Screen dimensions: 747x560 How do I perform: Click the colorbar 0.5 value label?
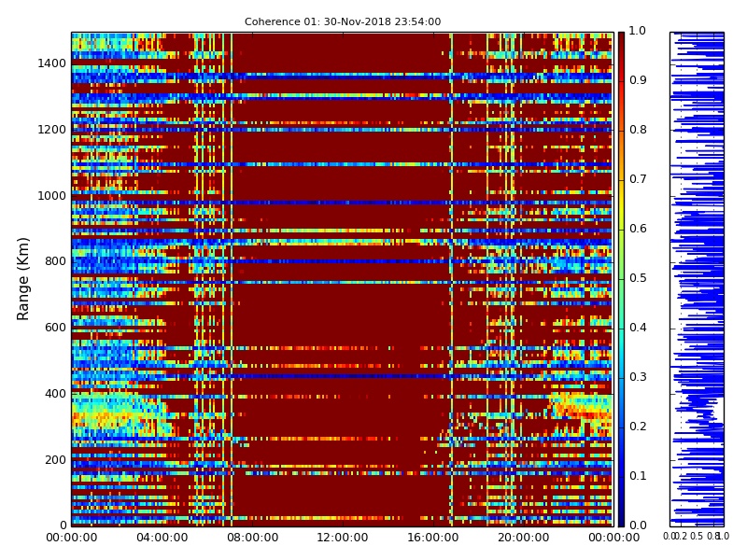tap(638, 278)
